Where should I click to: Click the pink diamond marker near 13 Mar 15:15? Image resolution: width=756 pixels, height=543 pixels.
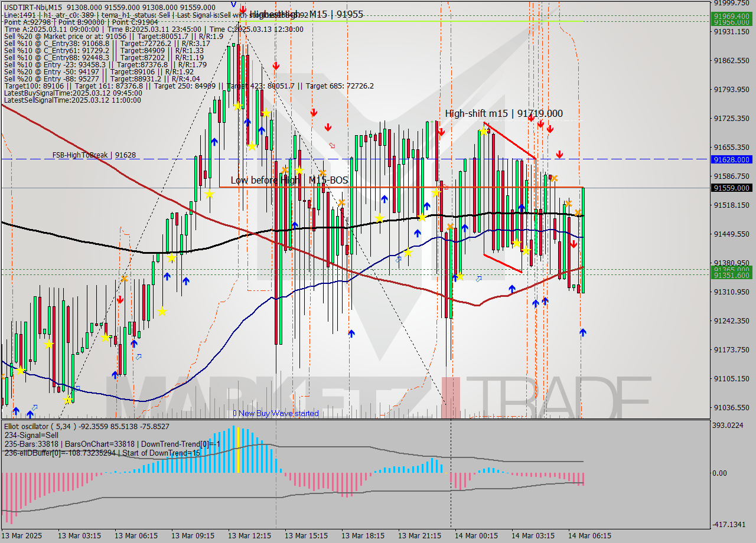click(332, 145)
